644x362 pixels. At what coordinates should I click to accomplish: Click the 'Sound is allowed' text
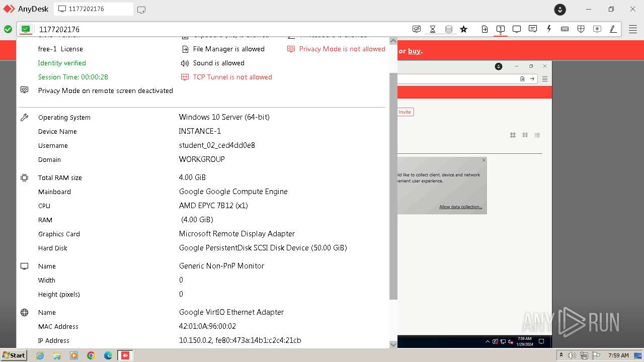click(219, 63)
